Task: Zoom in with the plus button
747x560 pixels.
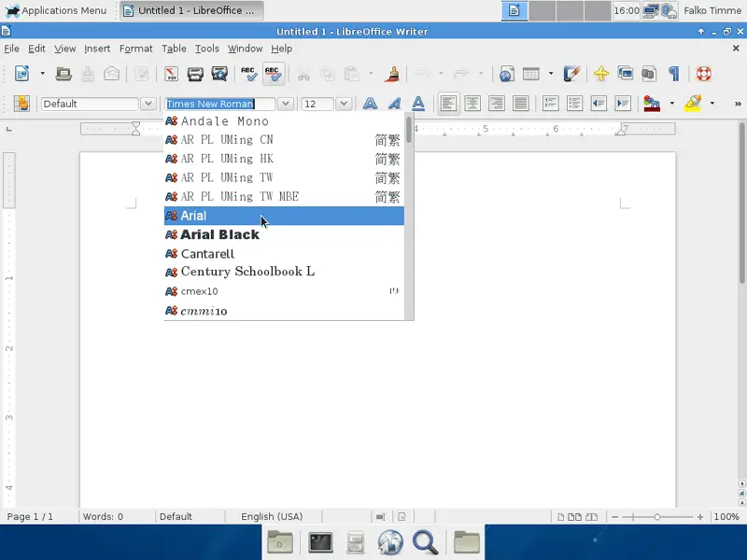Action: (x=699, y=517)
